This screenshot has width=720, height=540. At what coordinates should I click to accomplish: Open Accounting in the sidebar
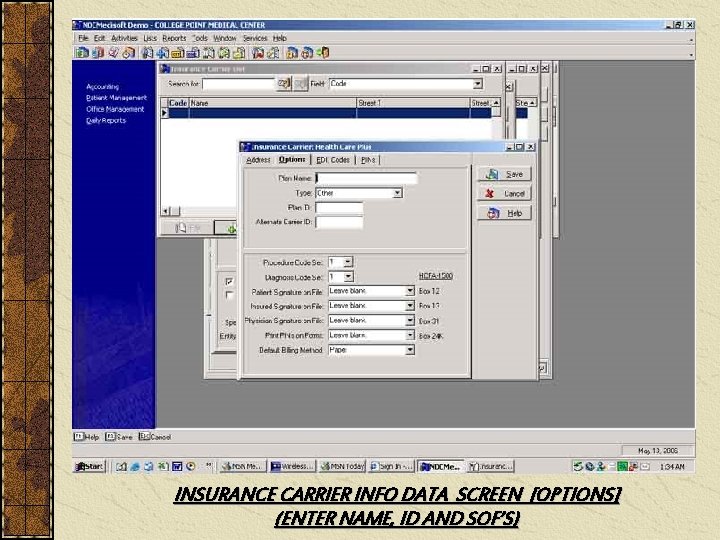coord(102,86)
